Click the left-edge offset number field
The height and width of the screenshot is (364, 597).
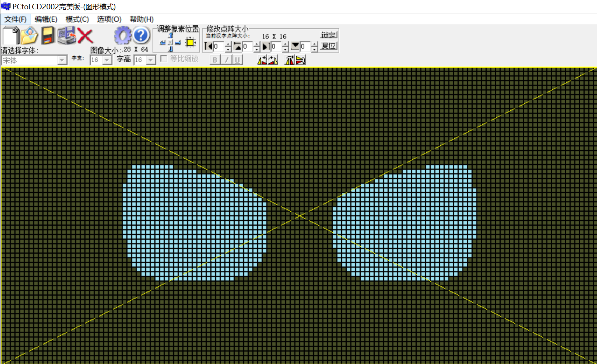pyautogui.click(x=219, y=47)
